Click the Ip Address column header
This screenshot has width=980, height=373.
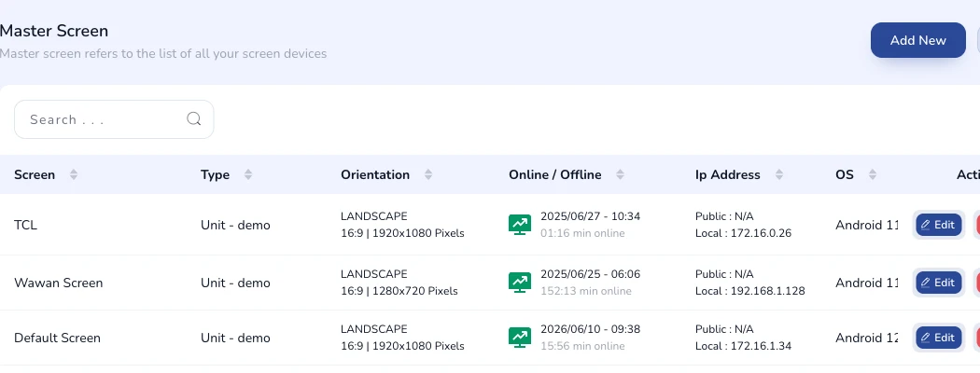click(727, 175)
